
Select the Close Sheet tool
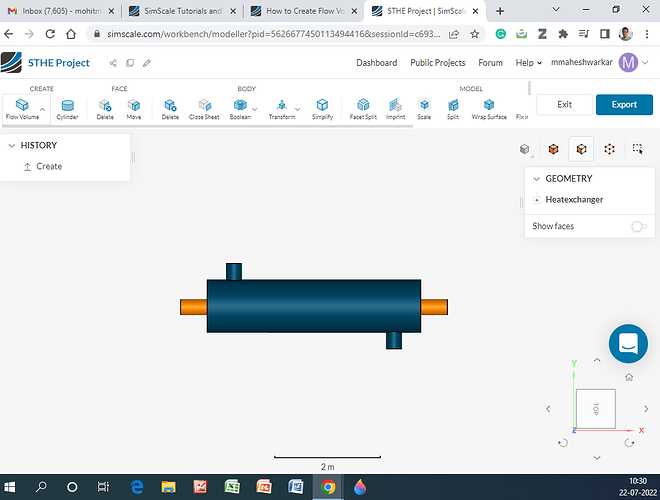click(204, 109)
